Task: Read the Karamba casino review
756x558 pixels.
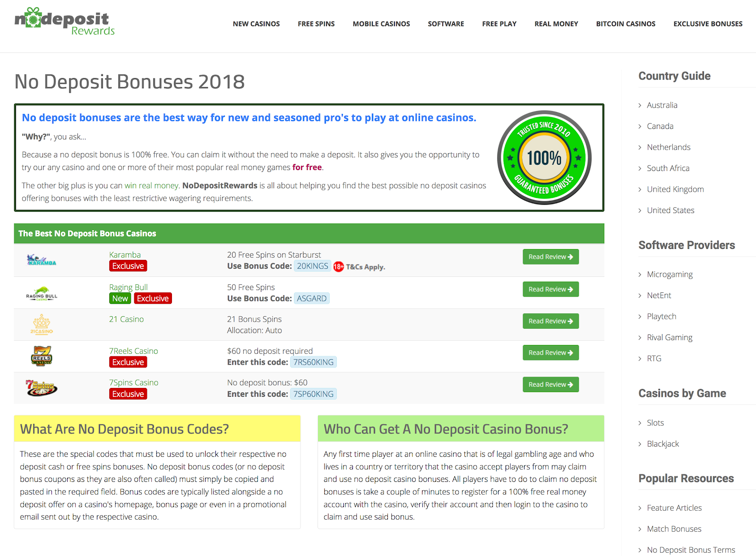Action: (x=550, y=257)
